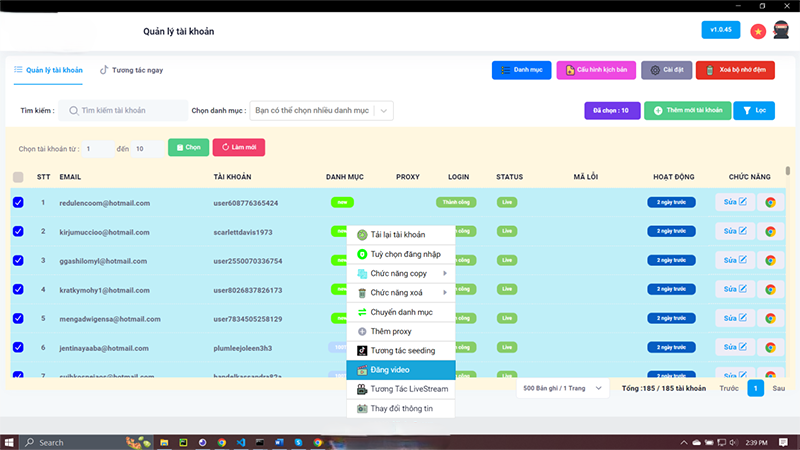Focus the Tìm kiếm tài khoản search field
The image size is (800, 450).
click(125, 111)
